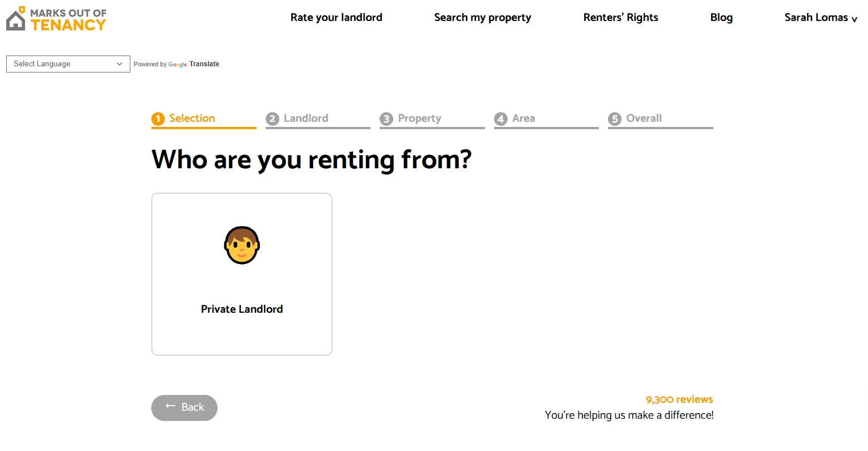This screenshot has height=451, width=868.
Task: Switch to the Property step tab
Action: point(419,118)
